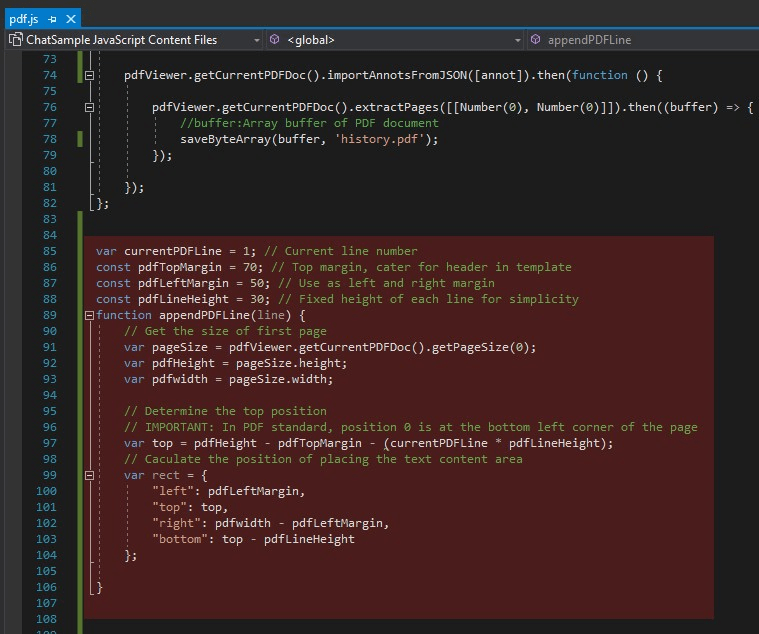Image resolution: width=759 pixels, height=634 pixels.
Task: Collapse the rect object at line 99
Action: 89,475
